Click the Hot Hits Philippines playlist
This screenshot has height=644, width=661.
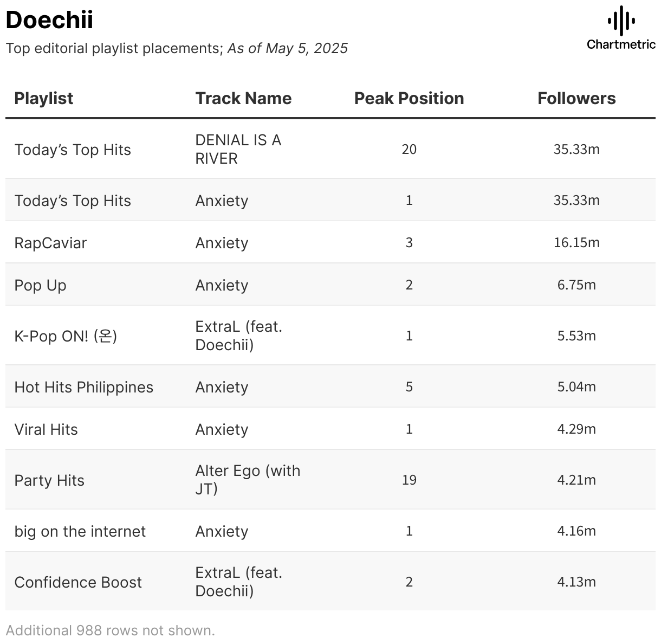point(84,387)
